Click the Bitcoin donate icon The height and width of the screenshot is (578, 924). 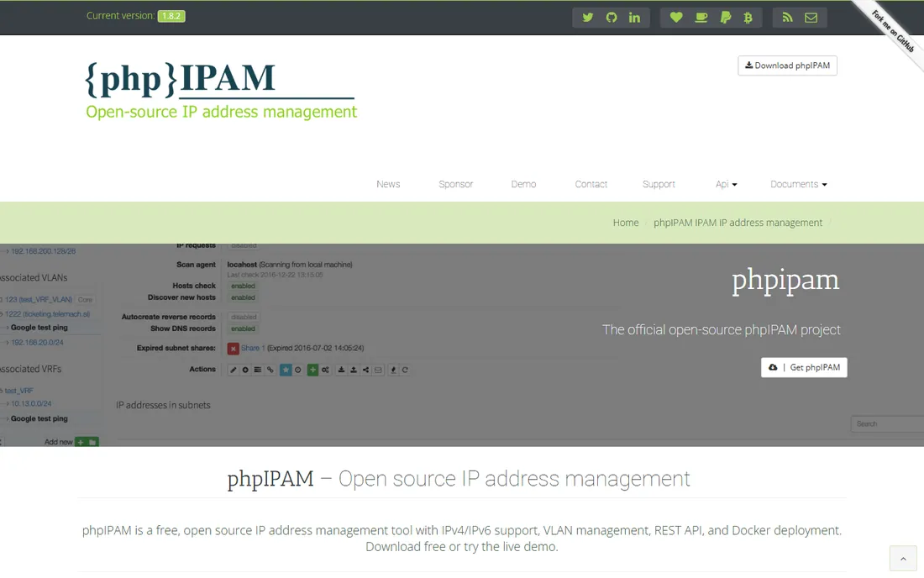(x=748, y=17)
